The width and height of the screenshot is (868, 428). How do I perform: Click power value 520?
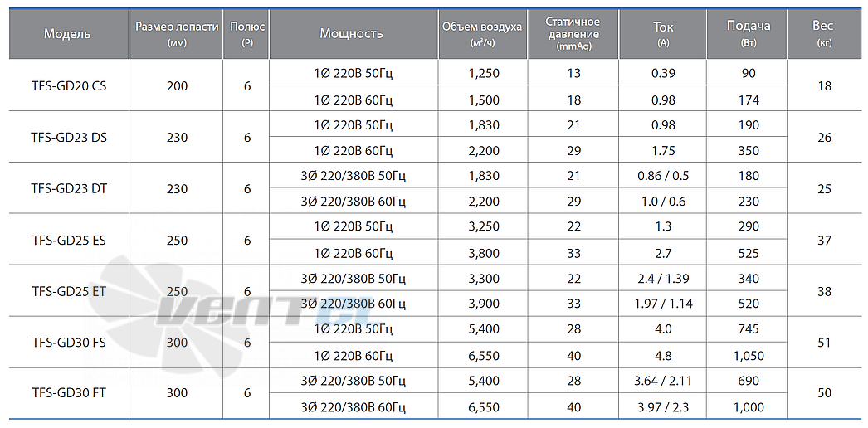(x=749, y=304)
